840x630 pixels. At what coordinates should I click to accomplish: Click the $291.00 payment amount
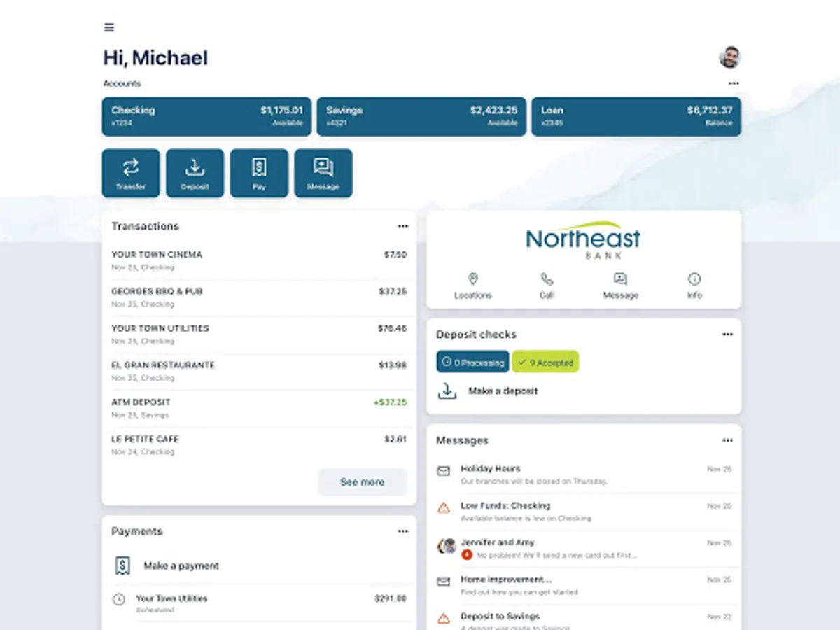point(391,599)
